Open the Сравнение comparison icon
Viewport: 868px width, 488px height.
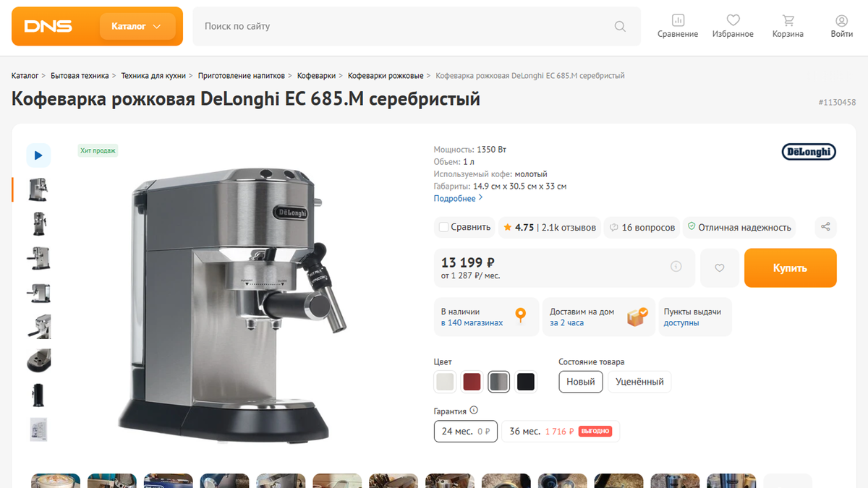(x=678, y=20)
